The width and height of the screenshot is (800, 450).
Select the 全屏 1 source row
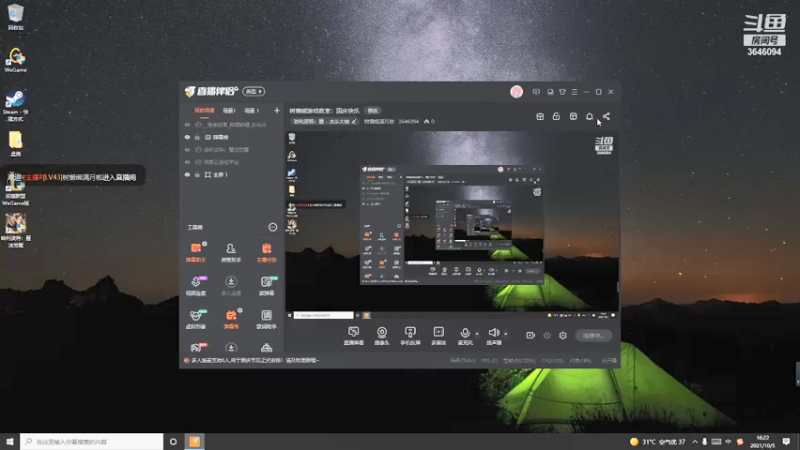pyautogui.click(x=232, y=174)
